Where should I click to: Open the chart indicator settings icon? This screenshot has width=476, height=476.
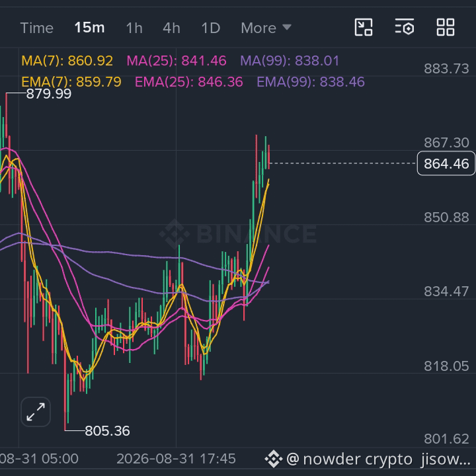coord(405,27)
